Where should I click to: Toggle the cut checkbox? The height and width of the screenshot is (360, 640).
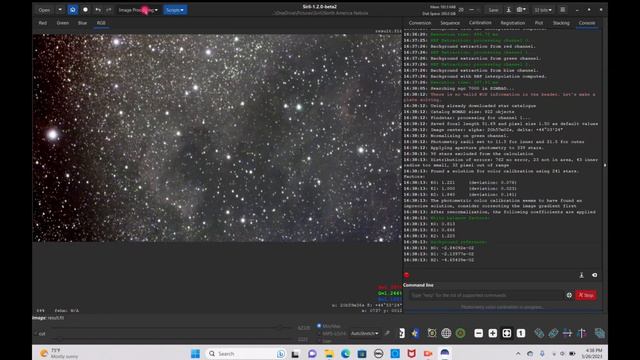(x=40, y=334)
